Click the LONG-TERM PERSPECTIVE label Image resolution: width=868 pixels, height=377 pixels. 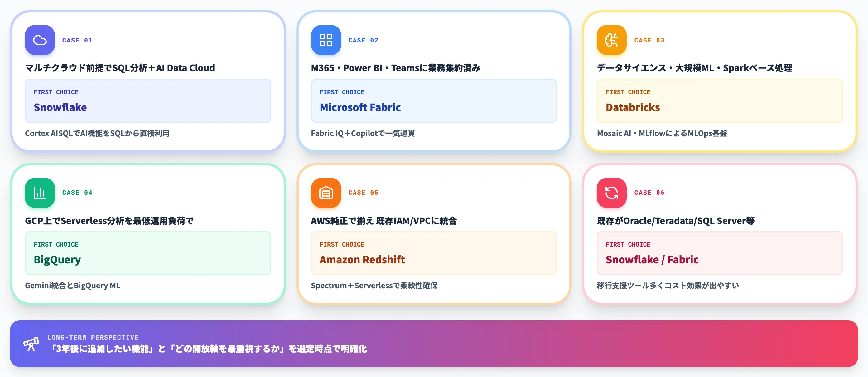93,337
